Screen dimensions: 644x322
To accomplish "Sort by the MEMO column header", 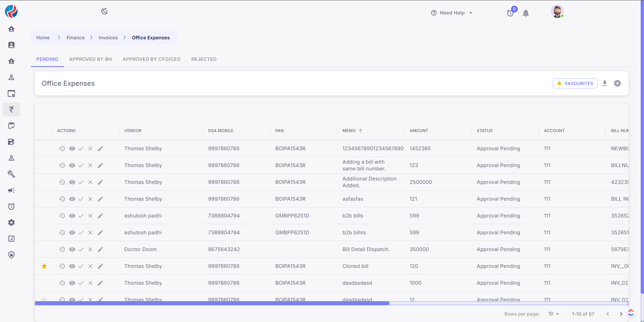I will 349,131.
